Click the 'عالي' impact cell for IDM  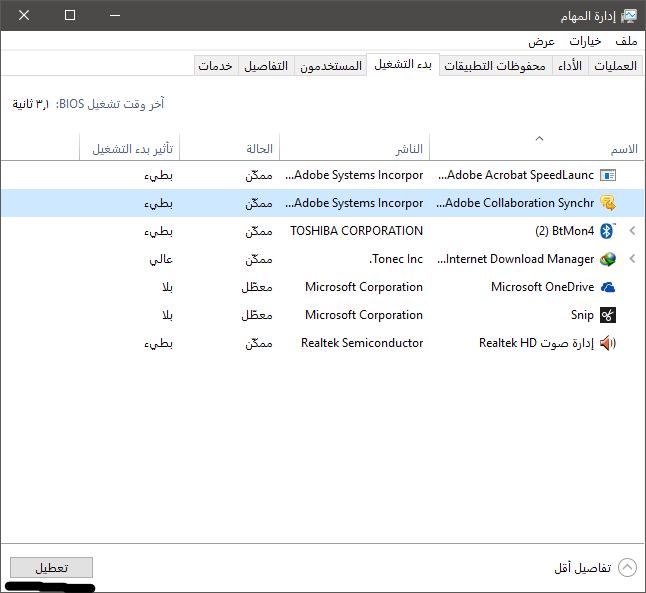pos(161,259)
